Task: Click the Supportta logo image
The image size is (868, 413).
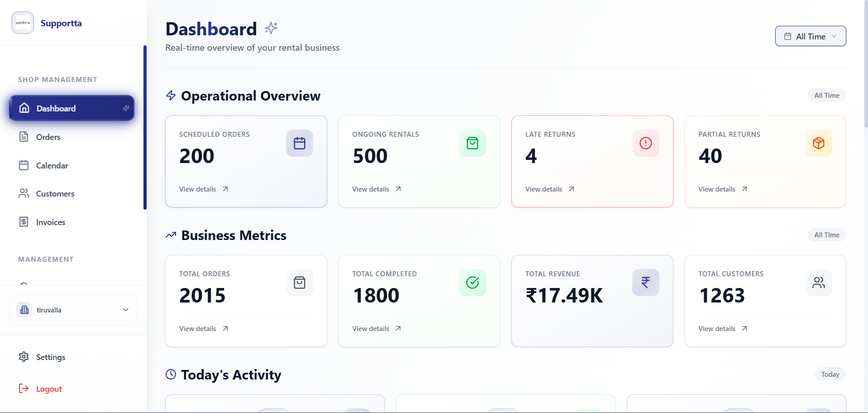Action: pos(23,23)
